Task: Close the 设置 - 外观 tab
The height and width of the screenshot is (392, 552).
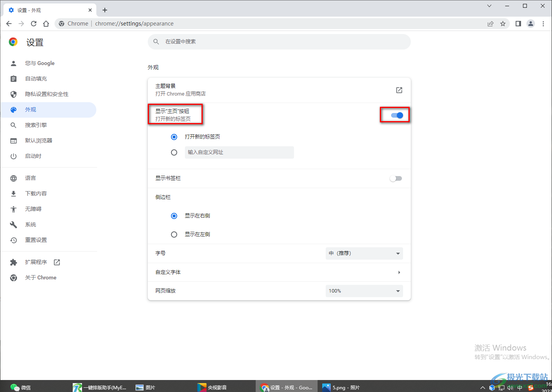Action: click(90, 10)
